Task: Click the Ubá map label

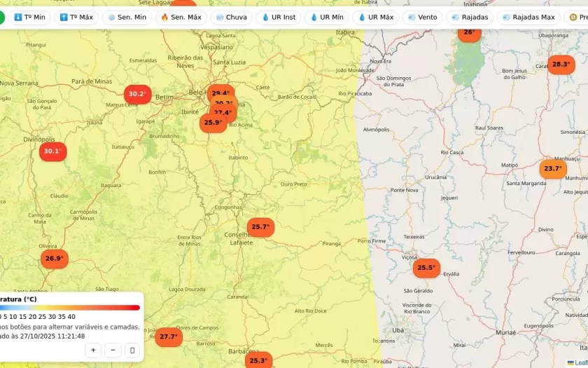Action: 398,330
